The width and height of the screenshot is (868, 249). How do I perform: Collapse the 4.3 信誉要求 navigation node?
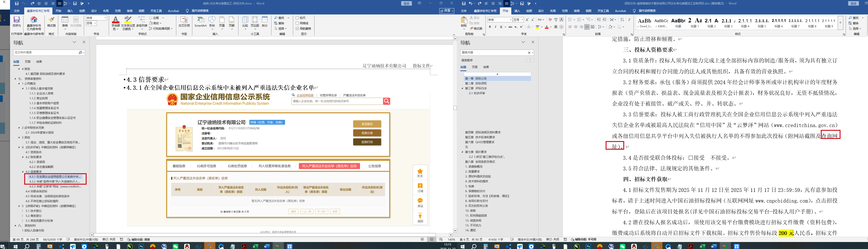point(23,172)
